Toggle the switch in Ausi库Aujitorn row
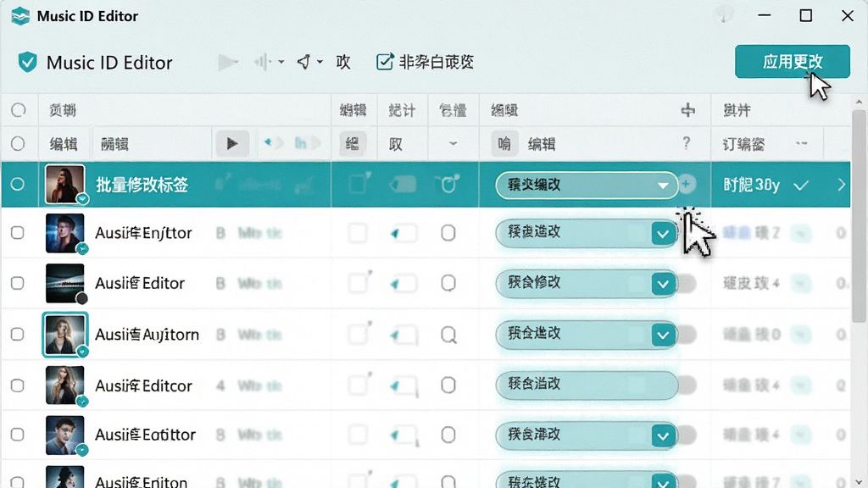The width and height of the screenshot is (868, 488). [x=687, y=334]
